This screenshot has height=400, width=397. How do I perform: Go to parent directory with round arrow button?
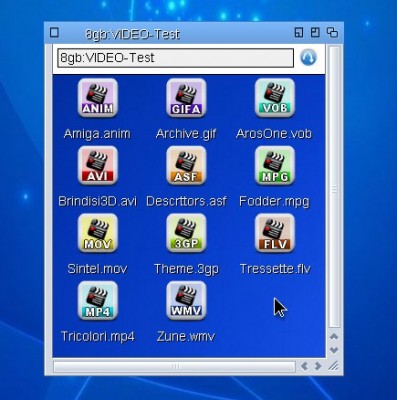click(308, 57)
